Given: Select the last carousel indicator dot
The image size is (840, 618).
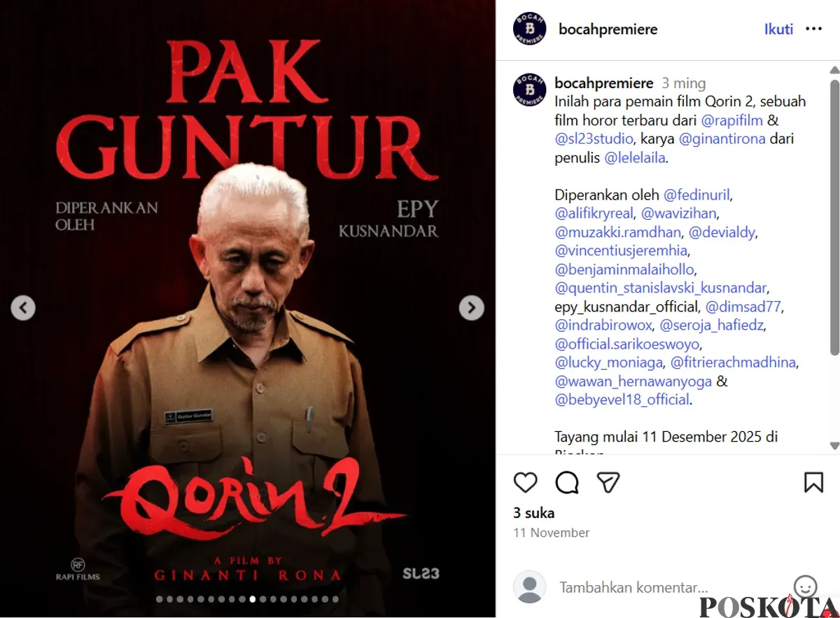Looking at the screenshot, I should [335, 599].
